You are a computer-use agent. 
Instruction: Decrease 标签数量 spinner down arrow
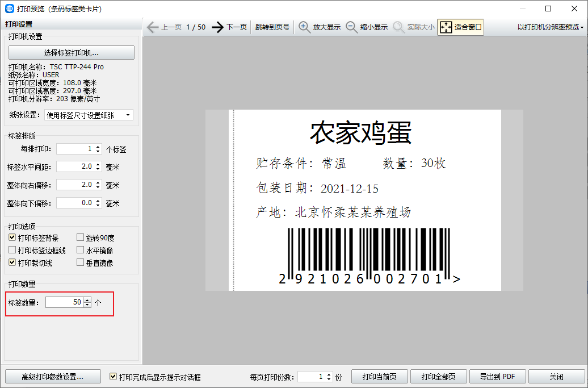pyautogui.click(x=87, y=304)
